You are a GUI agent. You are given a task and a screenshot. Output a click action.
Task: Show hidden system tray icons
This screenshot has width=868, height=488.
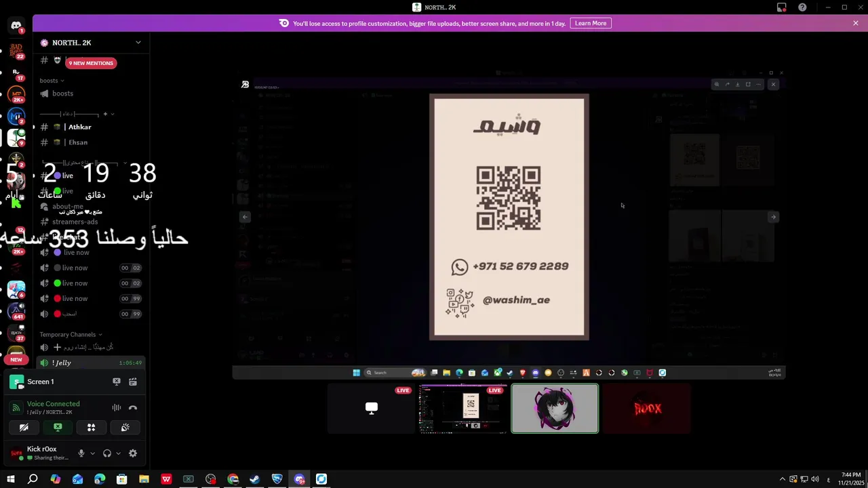click(x=782, y=479)
